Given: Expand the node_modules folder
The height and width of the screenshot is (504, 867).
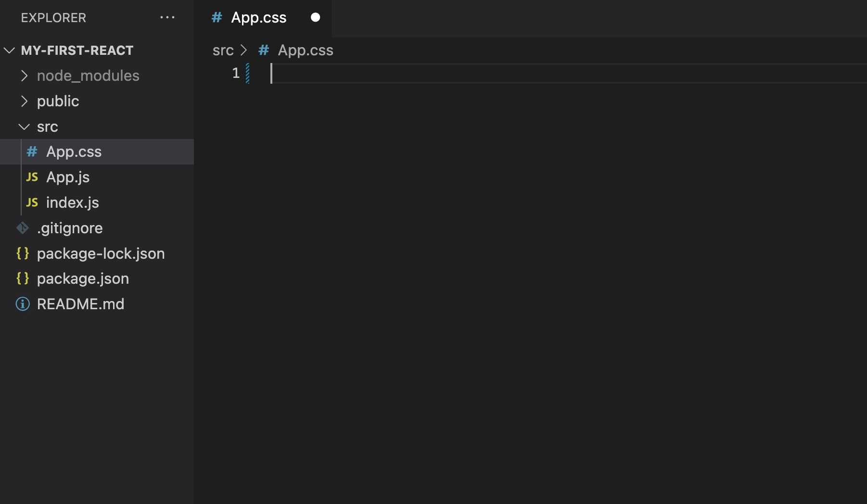Looking at the screenshot, I should [x=25, y=76].
